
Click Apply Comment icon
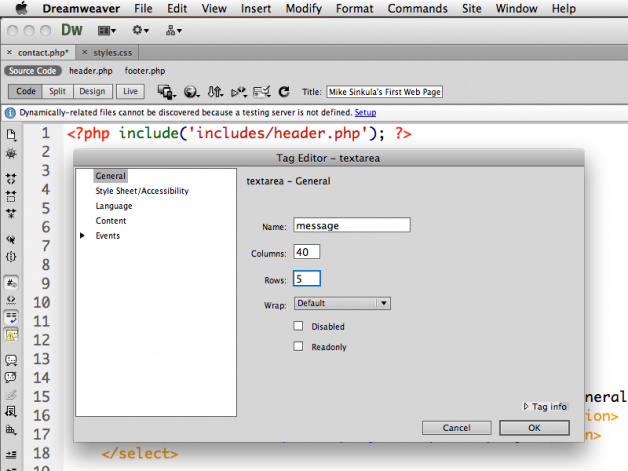coord(11,360)
